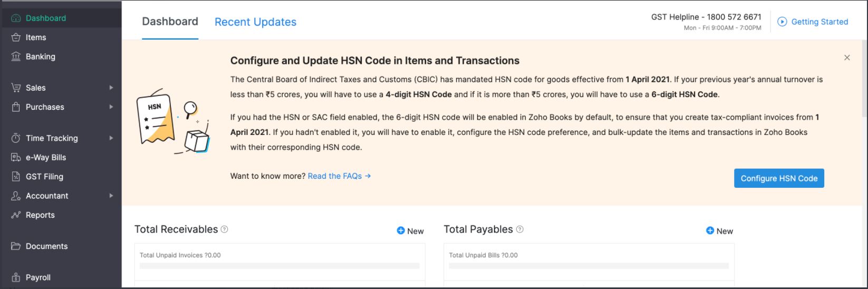This screenshot has height=289, width=868.
Task: Open the Read the FAQs link
Action: 339,176
